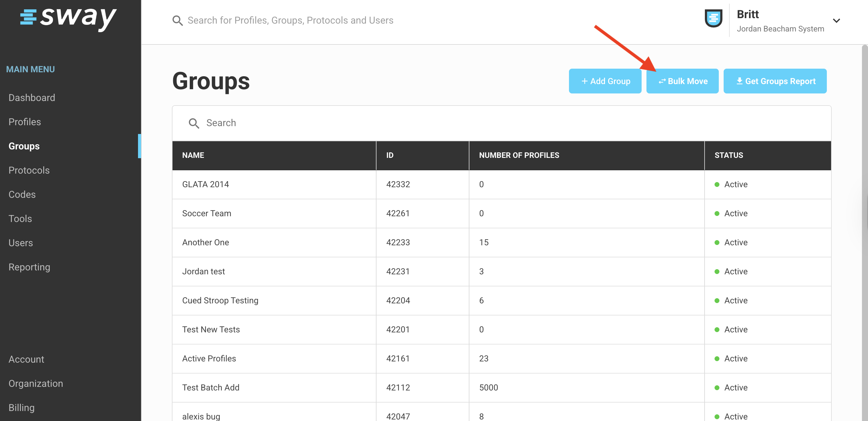
Task: Open the Test New Tests group
Action: click(211, 330)
